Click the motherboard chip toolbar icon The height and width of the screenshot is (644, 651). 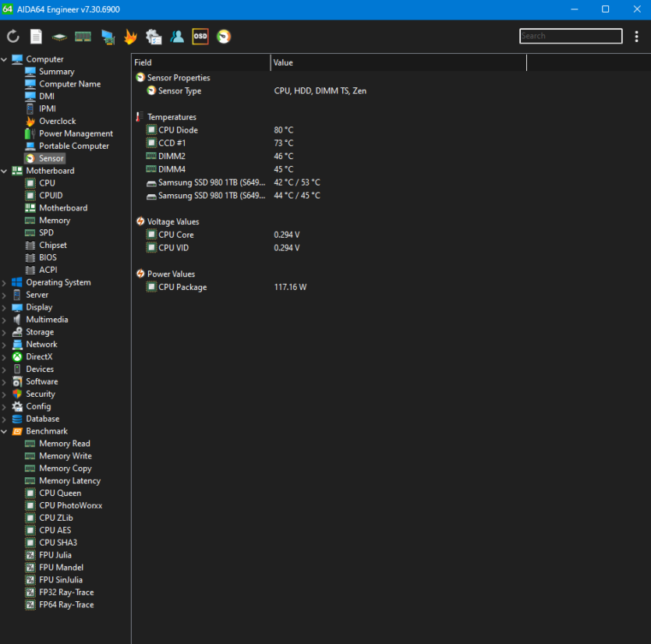tap(59, 37)
